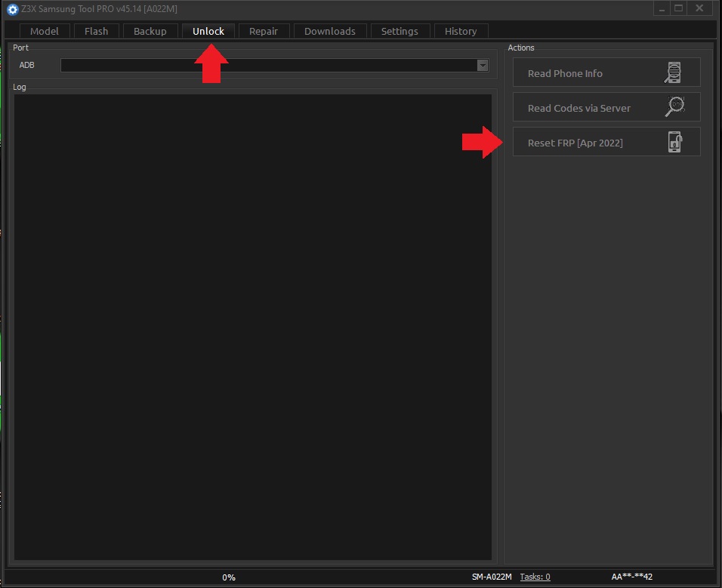
Task: Open the Settings tab
Action: 400,31
